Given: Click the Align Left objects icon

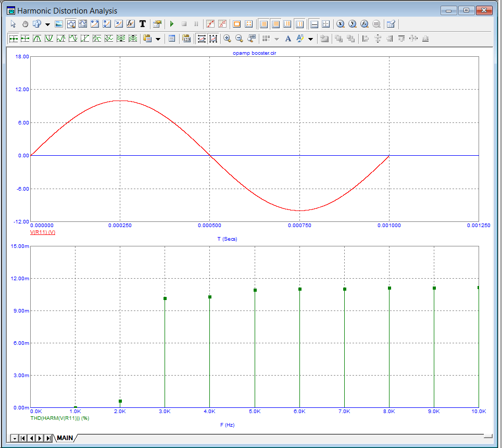Looking at the screenshot, I should 365,39.
